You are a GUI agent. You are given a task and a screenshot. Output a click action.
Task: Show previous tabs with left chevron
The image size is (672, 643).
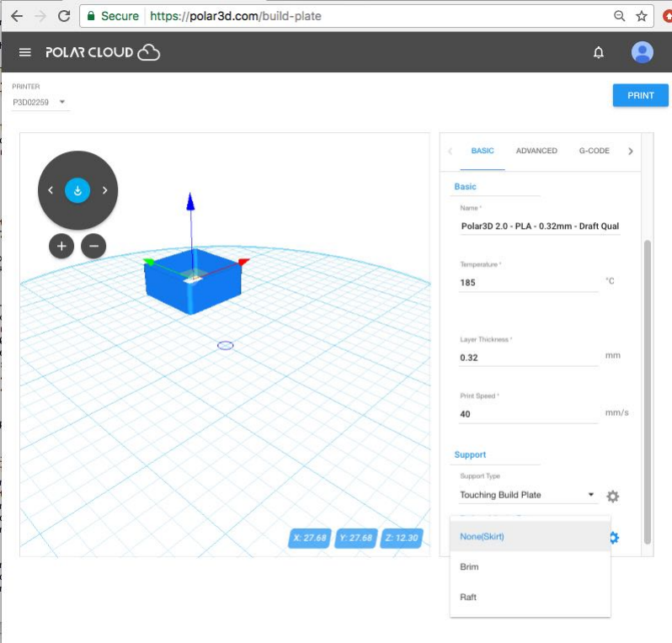[x=450, y=151]
